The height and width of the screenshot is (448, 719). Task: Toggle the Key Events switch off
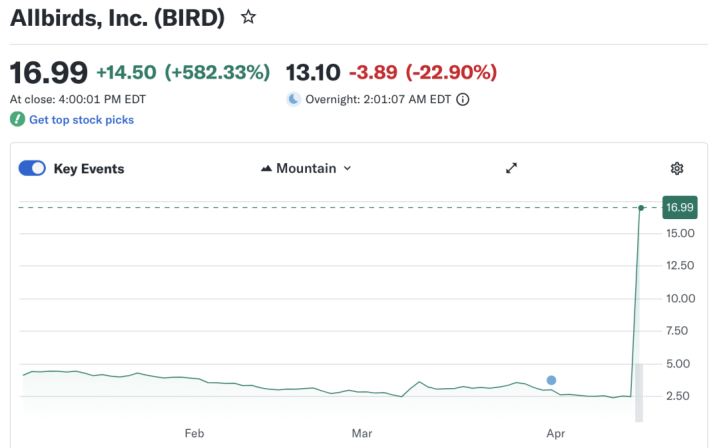click(x=32, y=168)
